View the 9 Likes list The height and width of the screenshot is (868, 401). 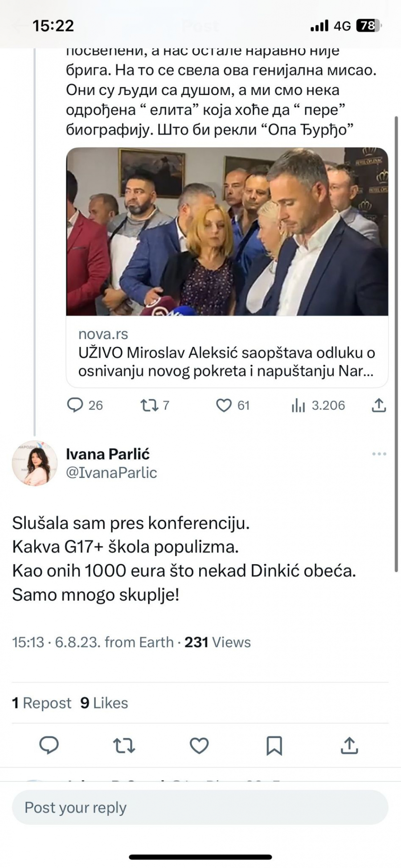103,703
